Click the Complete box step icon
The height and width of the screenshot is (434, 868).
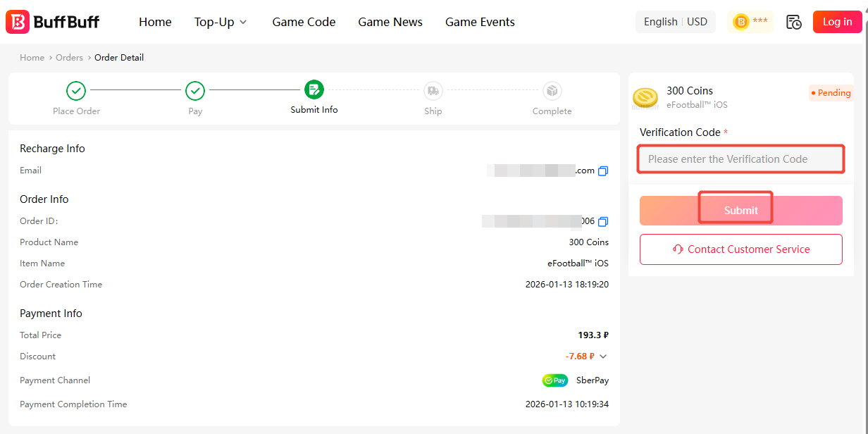click(552, 90)
